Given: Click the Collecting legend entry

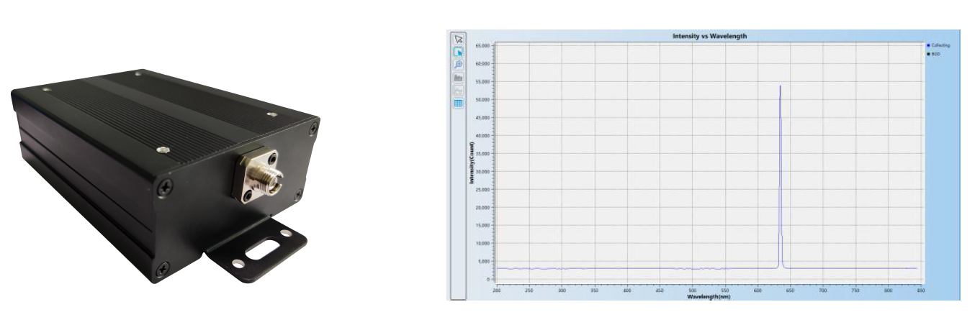Looking at the screenshot, I should pos(938,45).
